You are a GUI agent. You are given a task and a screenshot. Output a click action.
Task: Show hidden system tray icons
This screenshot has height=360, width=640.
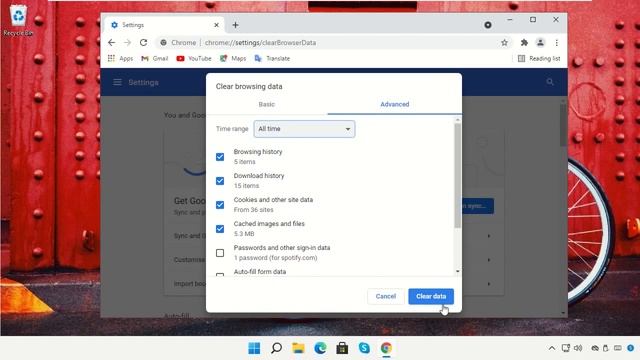click(552, 348)
